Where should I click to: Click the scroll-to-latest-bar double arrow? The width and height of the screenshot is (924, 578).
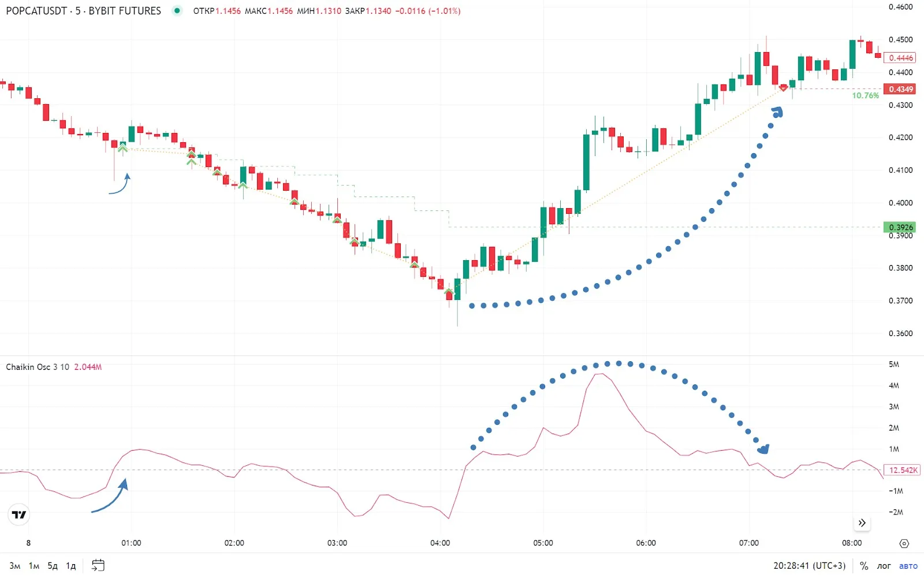[862, 523]
